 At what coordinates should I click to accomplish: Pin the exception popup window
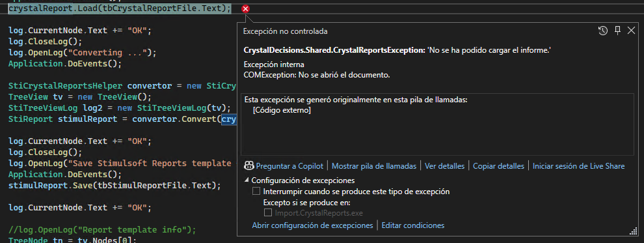[x=617, y=31]
